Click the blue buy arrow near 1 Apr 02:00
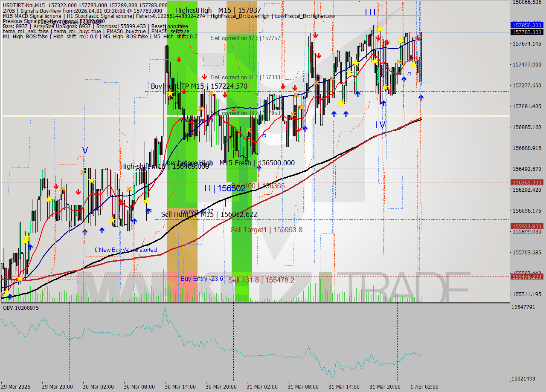This screenshot has height=392, width=546. click(421, 98)
